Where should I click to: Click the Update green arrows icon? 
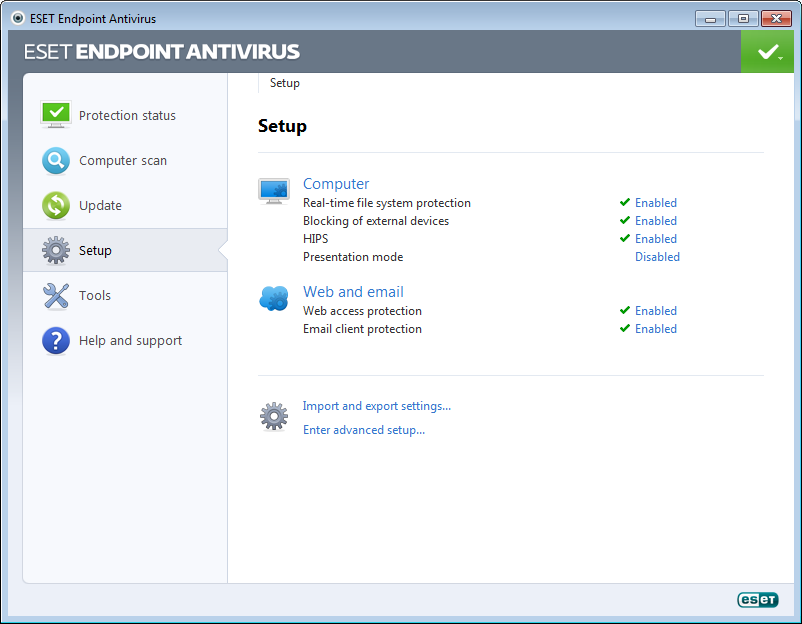tap(56, 205)
